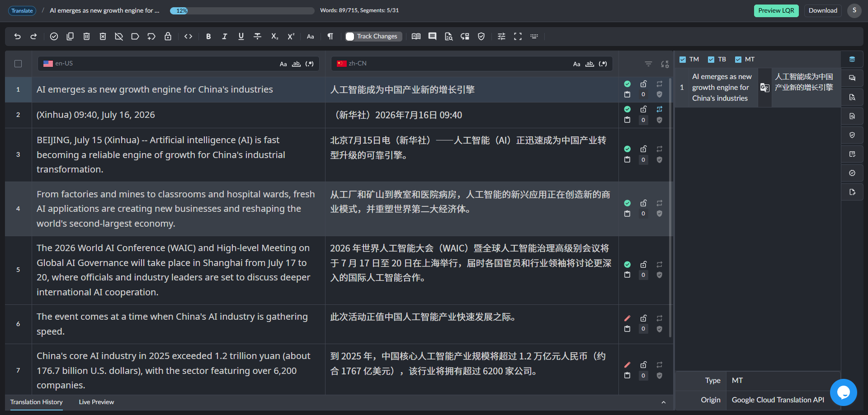Open the segment filter icon

[648, 64]
